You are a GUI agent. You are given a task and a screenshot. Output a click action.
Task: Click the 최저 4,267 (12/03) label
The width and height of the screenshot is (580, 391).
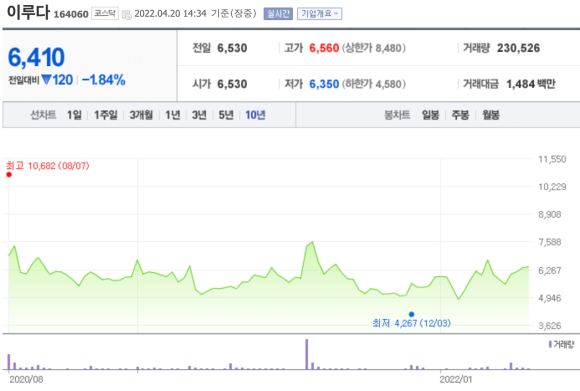point(412,323)
